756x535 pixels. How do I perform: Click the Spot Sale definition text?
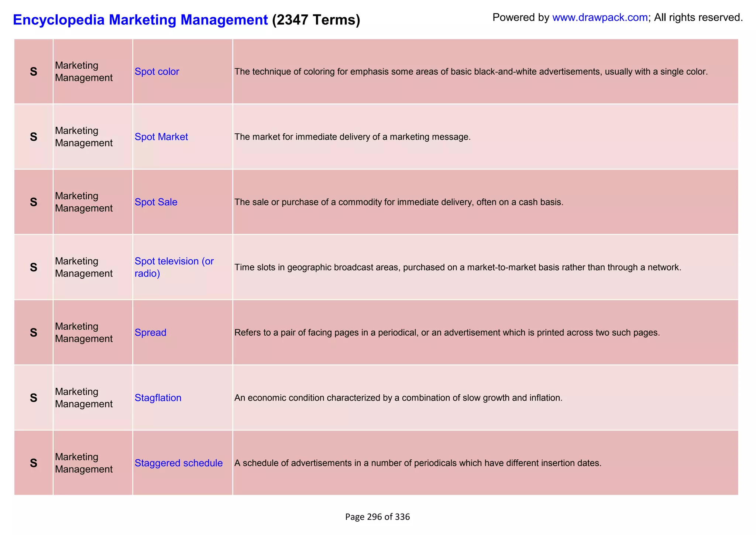(x=399, y=202)
